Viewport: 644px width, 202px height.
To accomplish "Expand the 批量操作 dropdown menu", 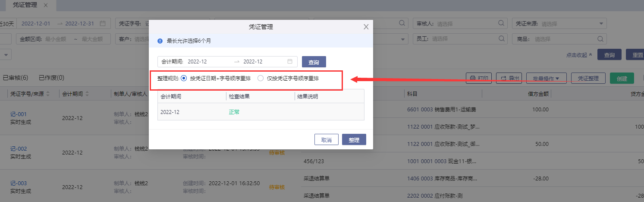I will click(546, 79).
